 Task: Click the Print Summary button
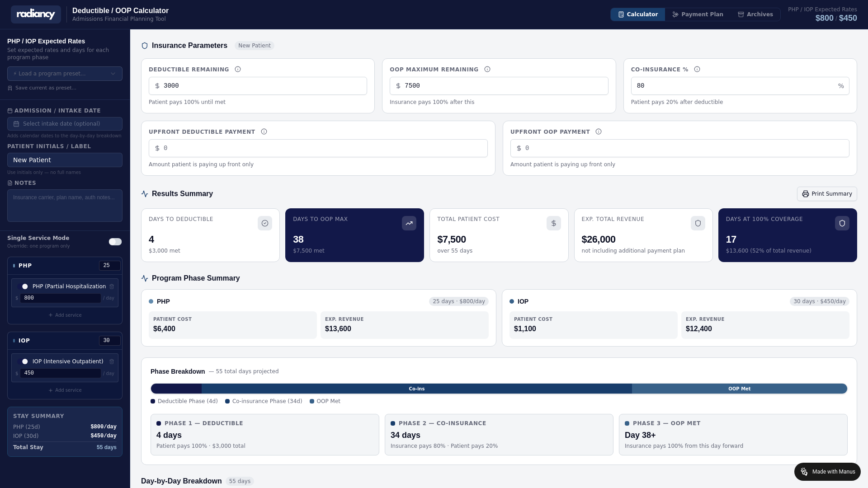(826, 194)
